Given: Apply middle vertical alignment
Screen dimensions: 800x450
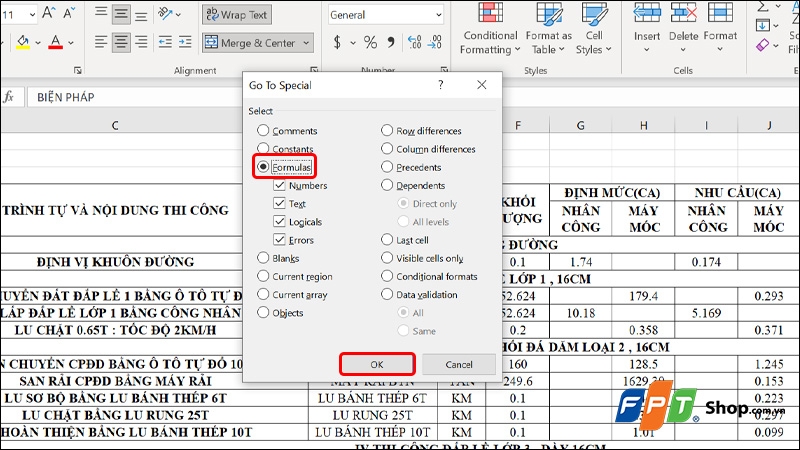Looking at the screenshot, I should click(x=121, y=14).
